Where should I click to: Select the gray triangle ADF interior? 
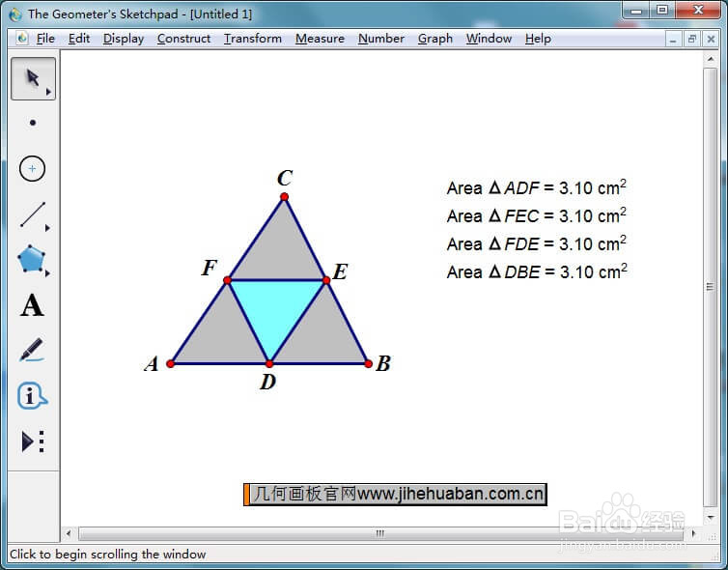click(x=222, y=336)
